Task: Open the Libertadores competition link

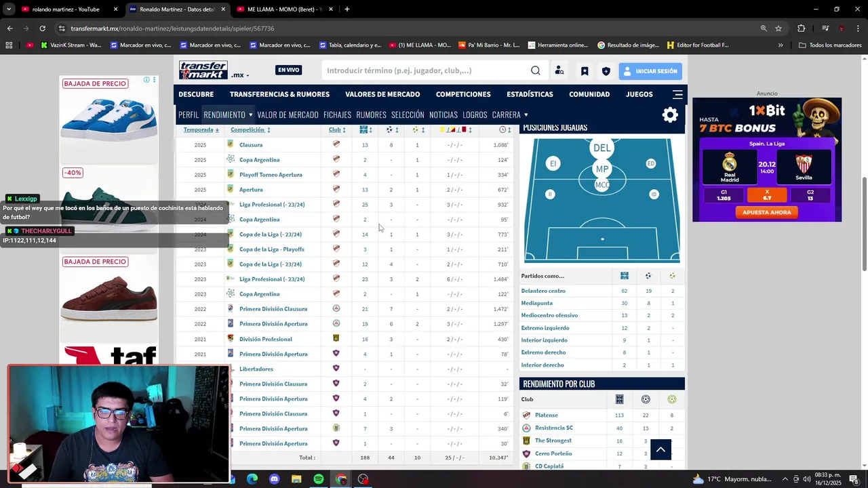Action: tap(256, 369)
